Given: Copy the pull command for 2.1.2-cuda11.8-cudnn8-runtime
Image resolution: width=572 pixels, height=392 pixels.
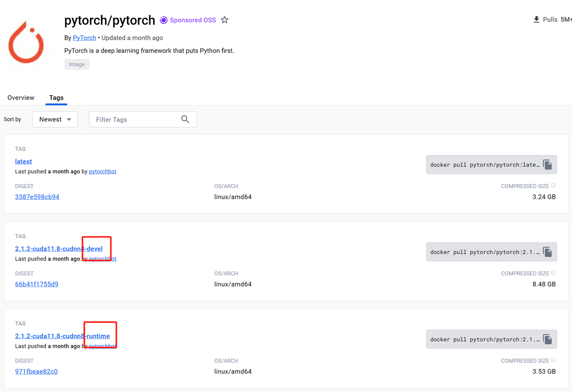Looking at the screenshot, I should 547,339.
